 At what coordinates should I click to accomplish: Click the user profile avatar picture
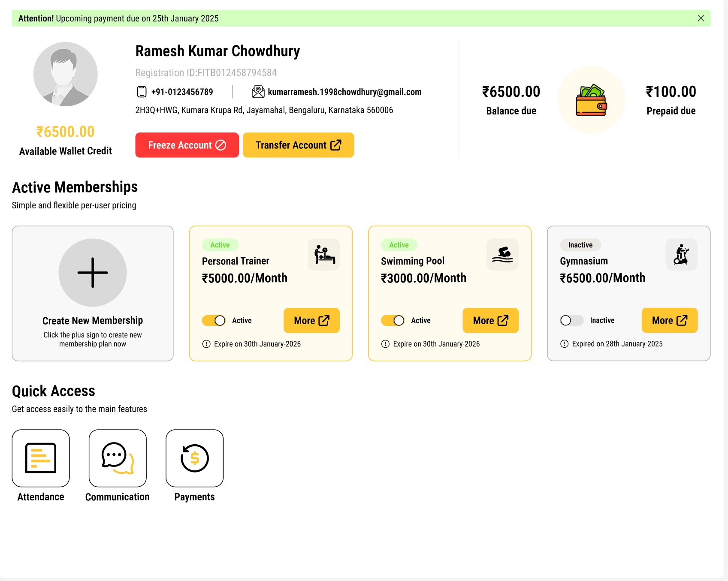pos(66,74)
